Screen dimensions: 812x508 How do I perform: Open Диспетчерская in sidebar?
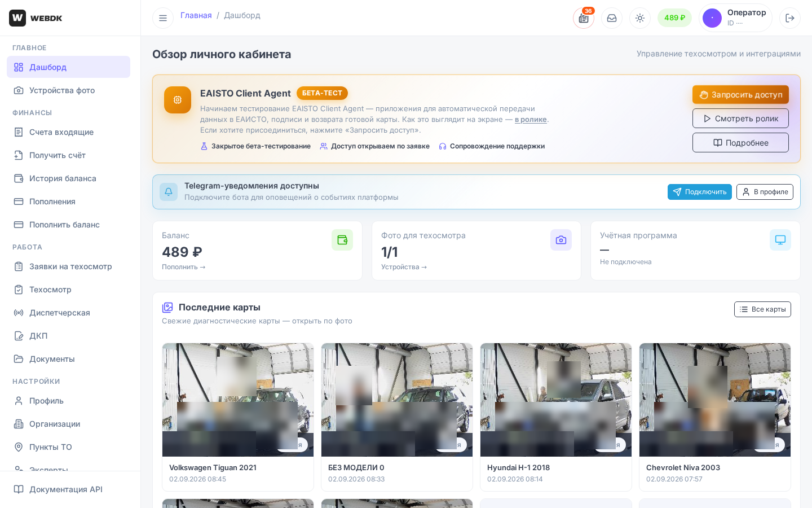[68, 313]
